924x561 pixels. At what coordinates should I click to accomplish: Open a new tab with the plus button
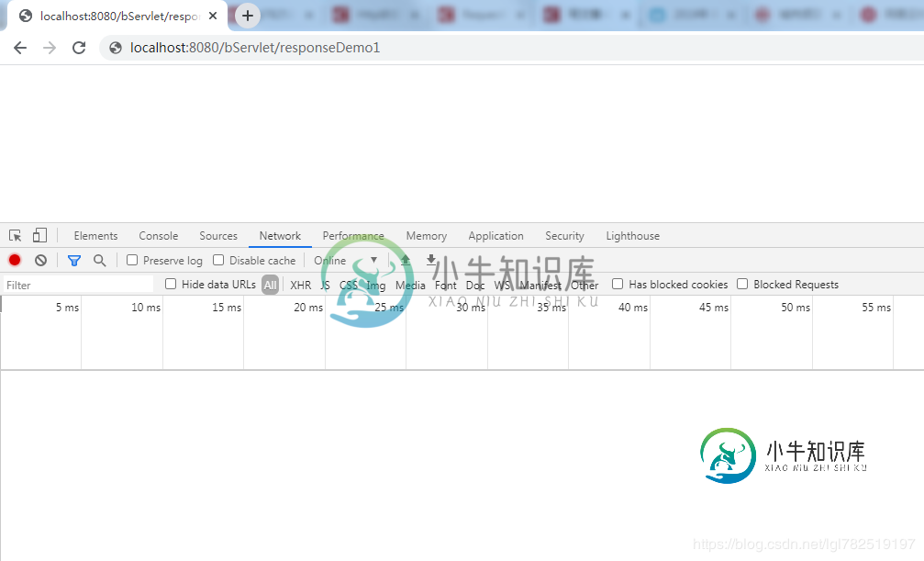point(248,16)
